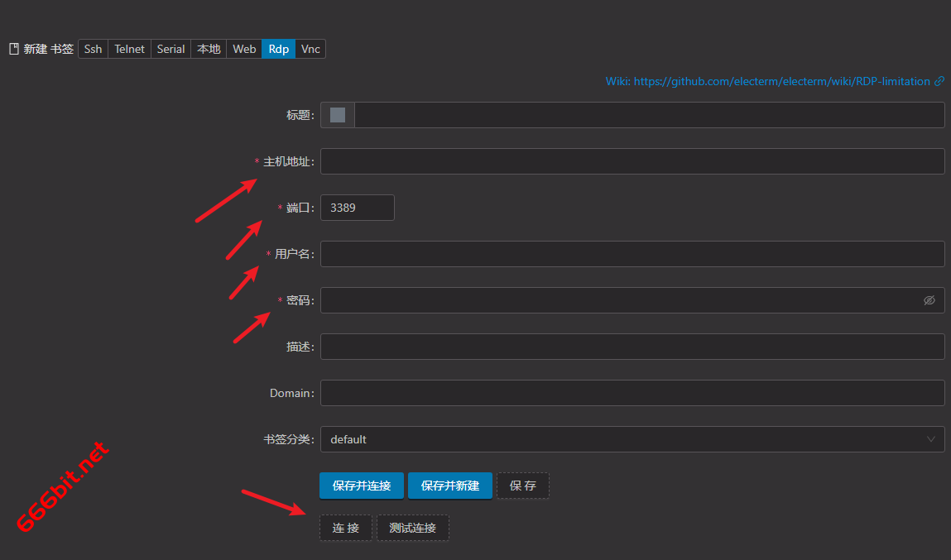Click the 保存并连接 button
951x560 pixels.
pos(362,486)
